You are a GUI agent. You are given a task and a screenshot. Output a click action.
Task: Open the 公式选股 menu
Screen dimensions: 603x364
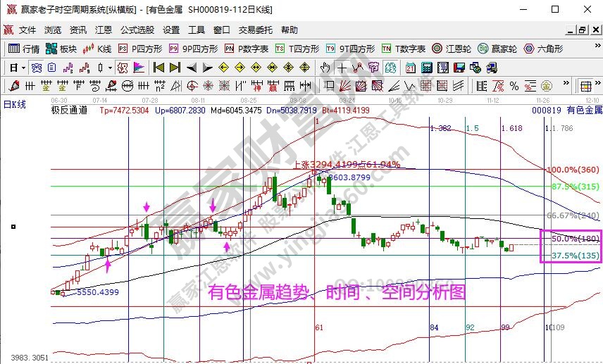137,30
